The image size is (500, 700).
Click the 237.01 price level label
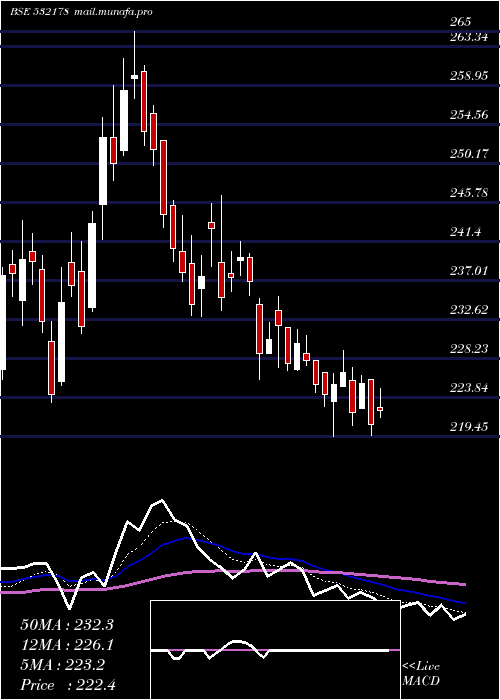coord(468,271)
